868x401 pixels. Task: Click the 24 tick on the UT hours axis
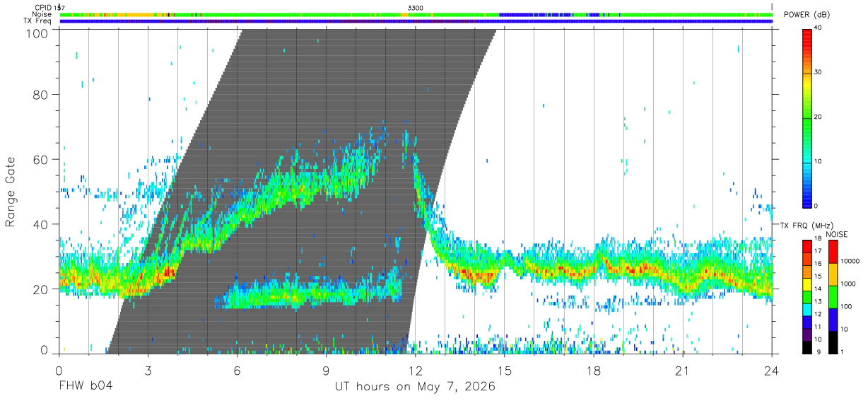[772, 371]
